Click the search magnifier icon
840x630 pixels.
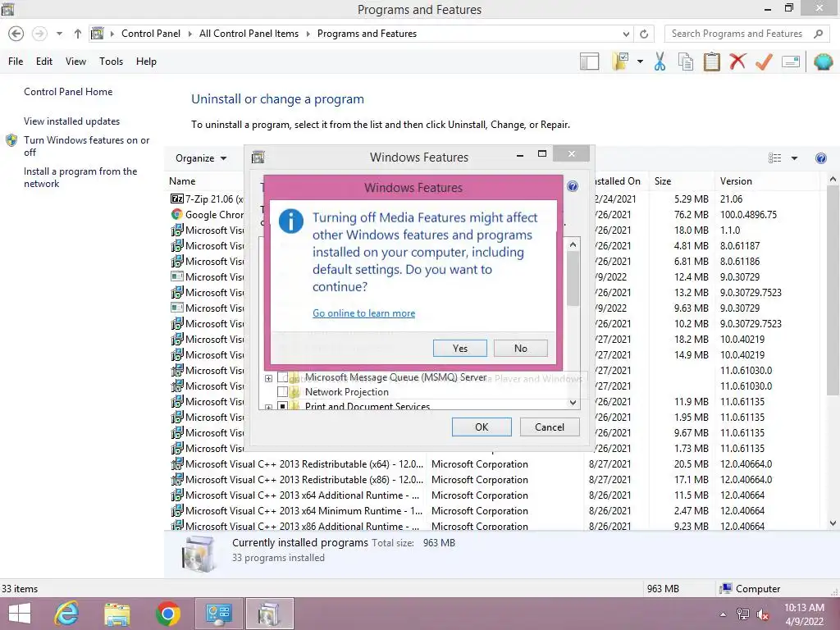point(818,34)
